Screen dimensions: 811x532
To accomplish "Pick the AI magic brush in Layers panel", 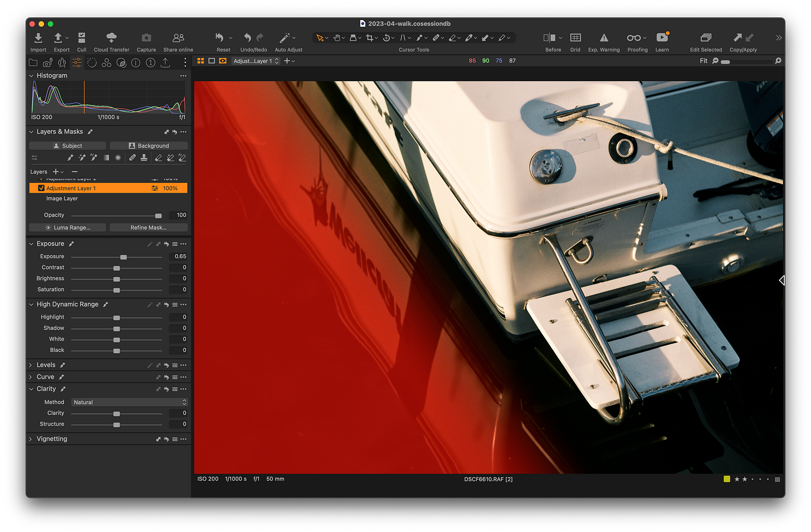I will click(93, 158).
